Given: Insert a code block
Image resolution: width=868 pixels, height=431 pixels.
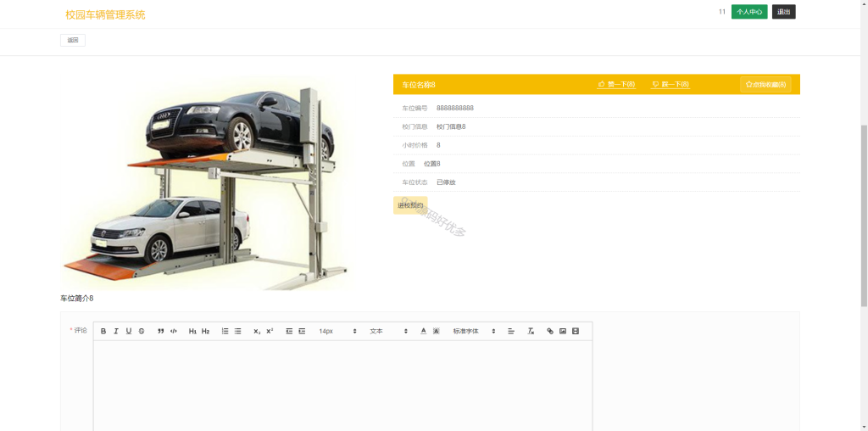Looking at the screenshot, I should (173, 331).
